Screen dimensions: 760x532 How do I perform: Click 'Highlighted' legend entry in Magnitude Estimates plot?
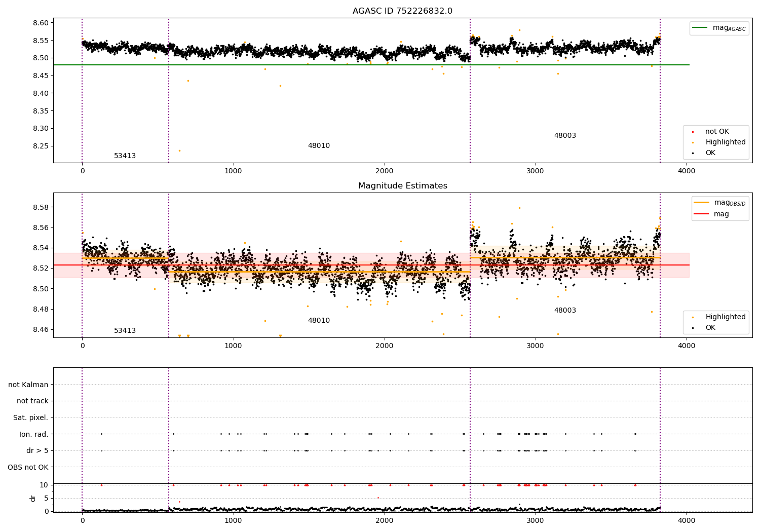726,317
